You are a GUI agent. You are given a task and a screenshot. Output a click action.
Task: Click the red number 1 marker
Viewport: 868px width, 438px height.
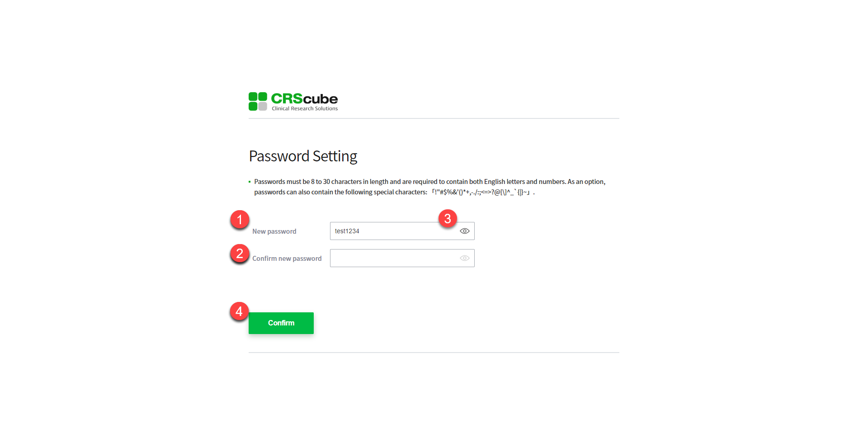pos(240,220)
